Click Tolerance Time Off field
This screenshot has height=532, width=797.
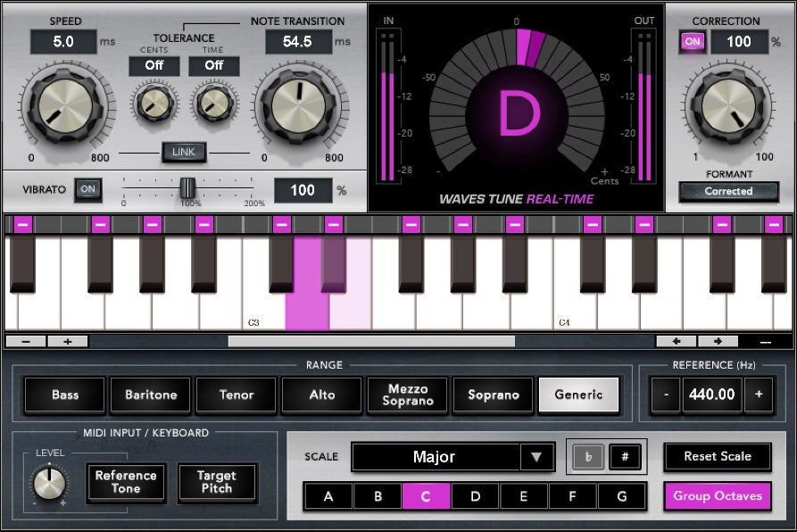214,65
